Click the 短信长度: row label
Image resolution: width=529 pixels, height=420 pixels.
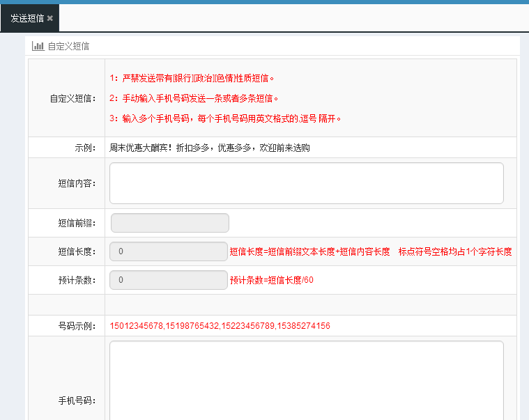[77, 251]
